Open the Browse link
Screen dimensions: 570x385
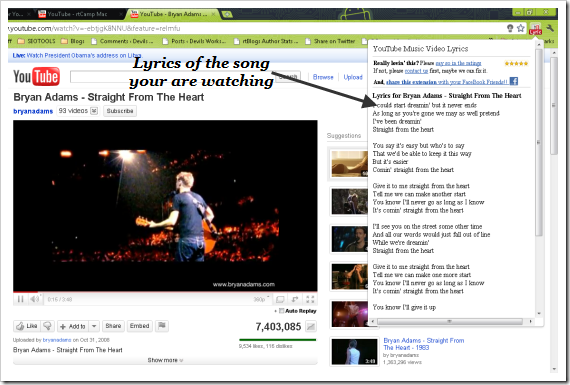[323, 77]
